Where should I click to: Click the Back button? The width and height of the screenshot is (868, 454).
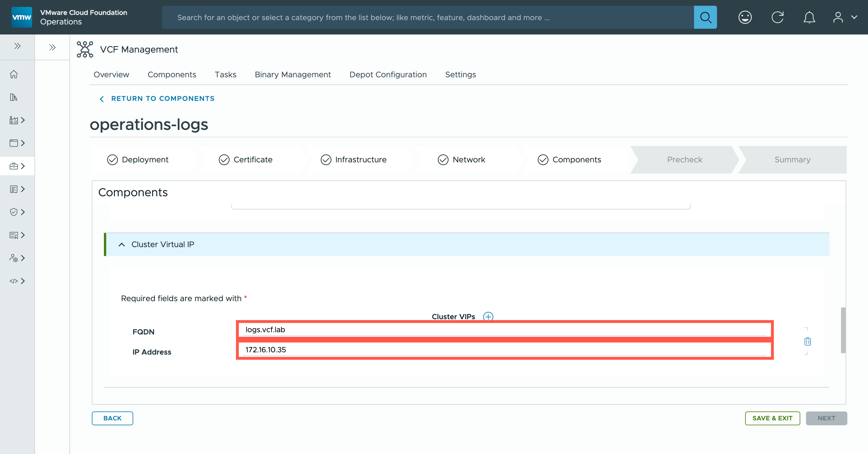pyautogui.click(x=112, y=418)
